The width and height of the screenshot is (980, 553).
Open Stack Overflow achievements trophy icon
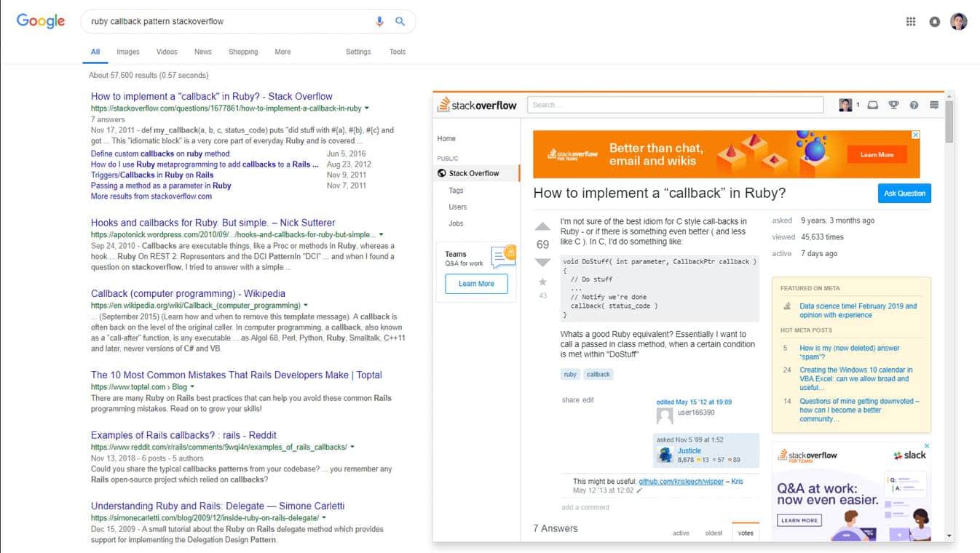(893, 106)
